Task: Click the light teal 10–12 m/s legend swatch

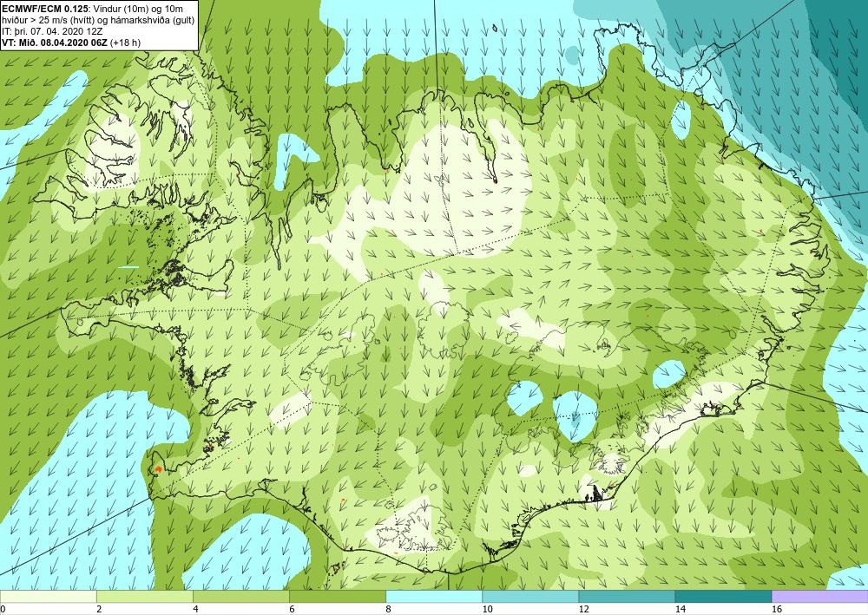Action: (530, 596)
